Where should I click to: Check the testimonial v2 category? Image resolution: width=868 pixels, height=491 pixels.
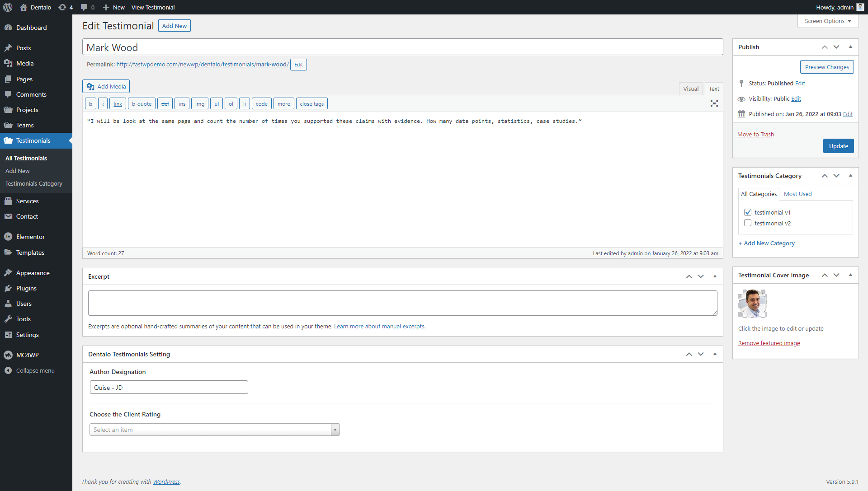(x=748, y=223)
